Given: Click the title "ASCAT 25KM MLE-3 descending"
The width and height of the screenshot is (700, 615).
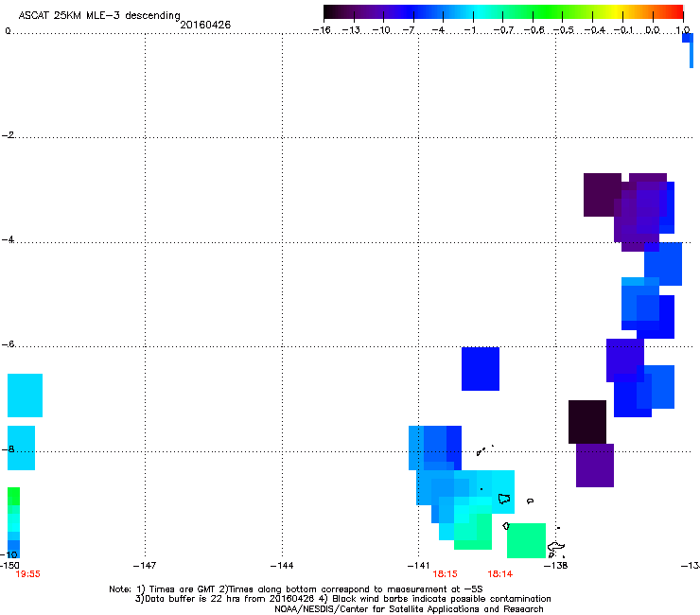Looking at the screenshot, I should [99, 15].
